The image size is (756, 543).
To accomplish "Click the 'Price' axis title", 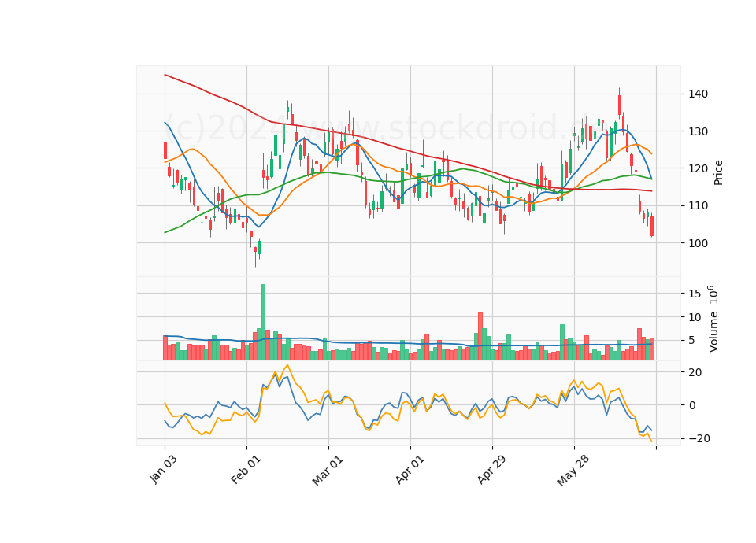I will (x=718, y=172).
